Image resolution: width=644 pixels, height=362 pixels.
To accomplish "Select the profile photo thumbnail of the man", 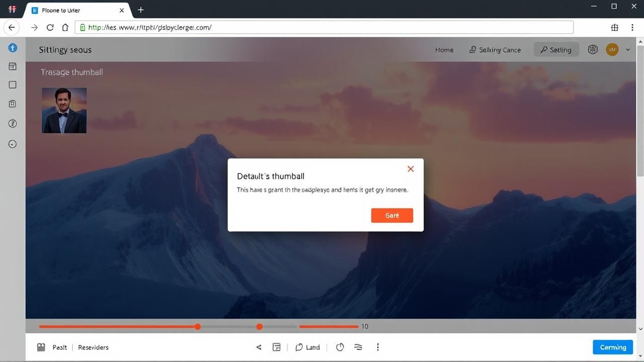I will (x=64, y=111).
